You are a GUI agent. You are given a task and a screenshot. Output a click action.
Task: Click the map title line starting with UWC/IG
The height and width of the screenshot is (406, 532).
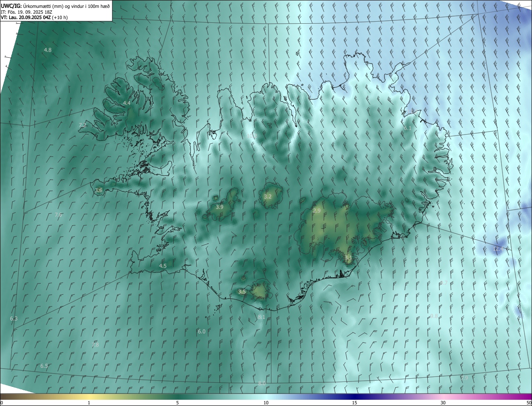click(x=55, y=6)
